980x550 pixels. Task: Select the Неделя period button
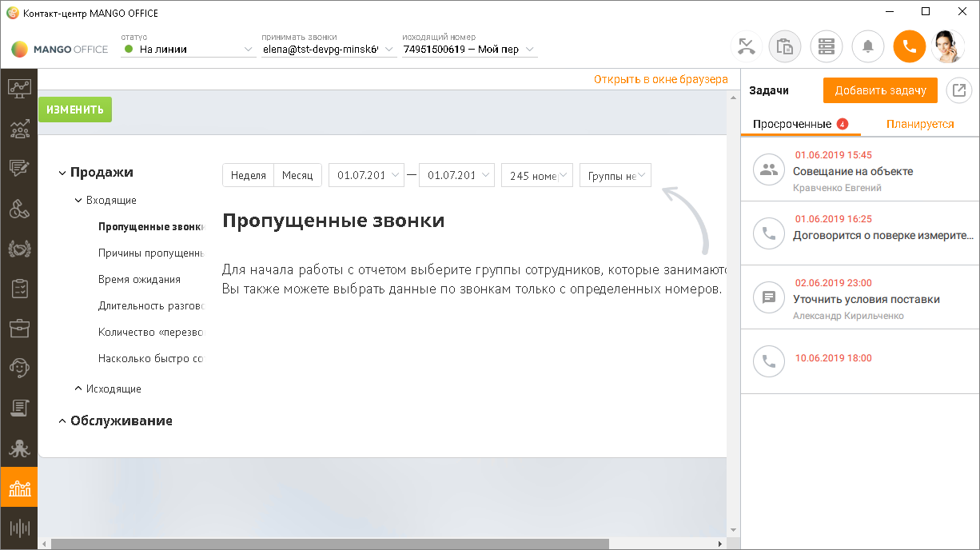click(x=248, y=175)
